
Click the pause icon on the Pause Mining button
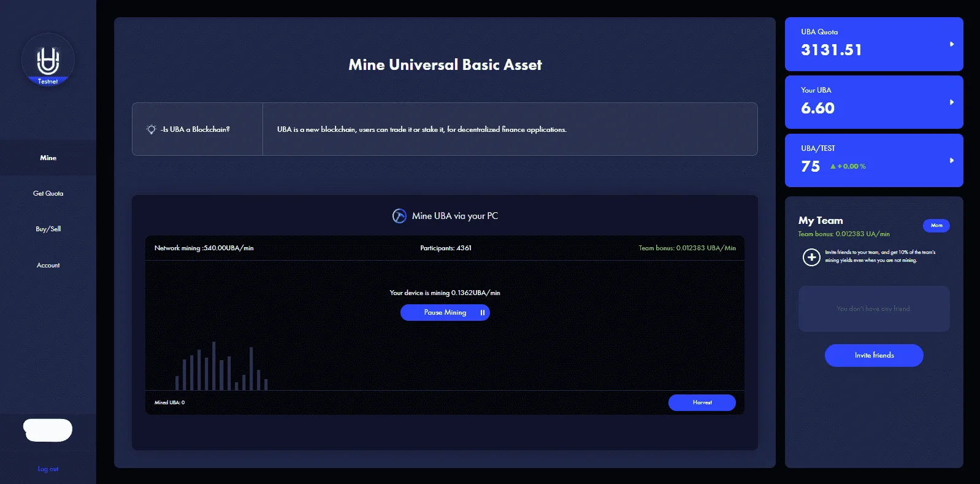[483, 313]
